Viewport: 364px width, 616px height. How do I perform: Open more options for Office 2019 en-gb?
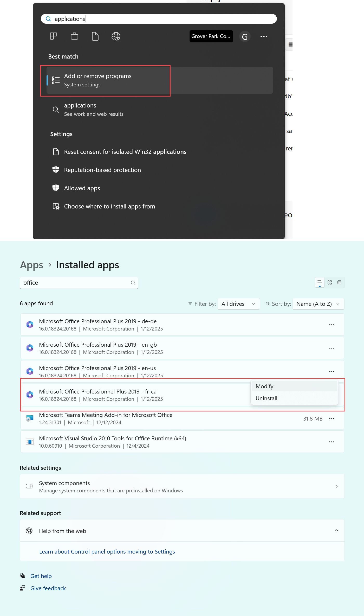(332, 348)
